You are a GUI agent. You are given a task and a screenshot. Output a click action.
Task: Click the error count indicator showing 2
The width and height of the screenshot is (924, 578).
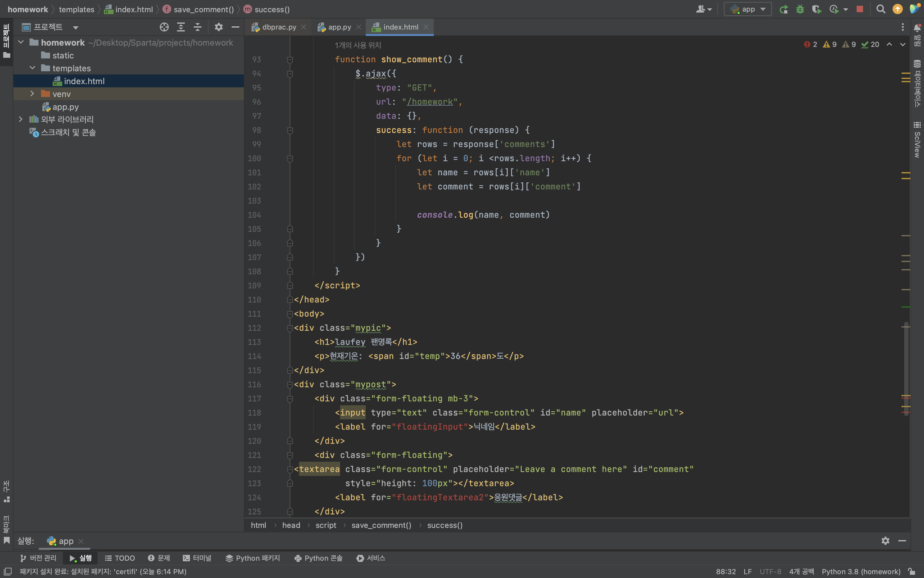[x=810, y=44]
